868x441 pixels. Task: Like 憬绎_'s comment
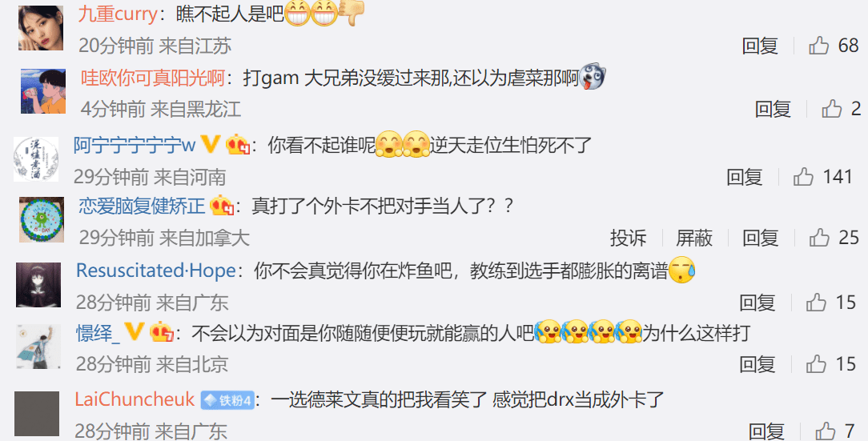pos(816,364)
